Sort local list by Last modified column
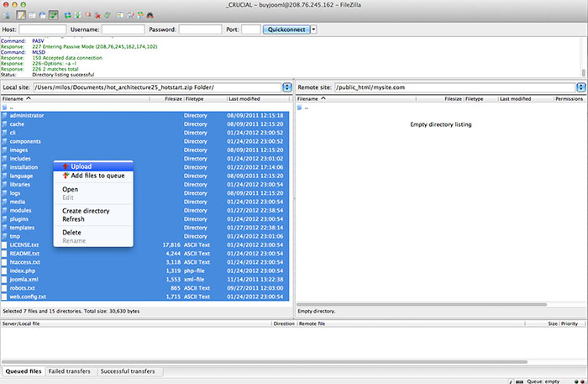588x384 pixels. click(259, 98)
